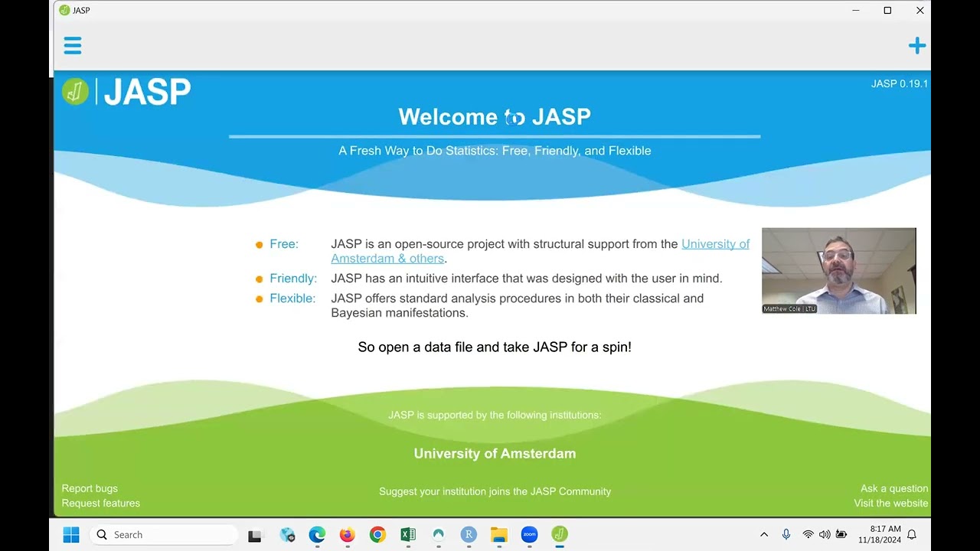Click the 'Free:' bullet label
This screenshot has width=980, height=551.
(284, 244)
